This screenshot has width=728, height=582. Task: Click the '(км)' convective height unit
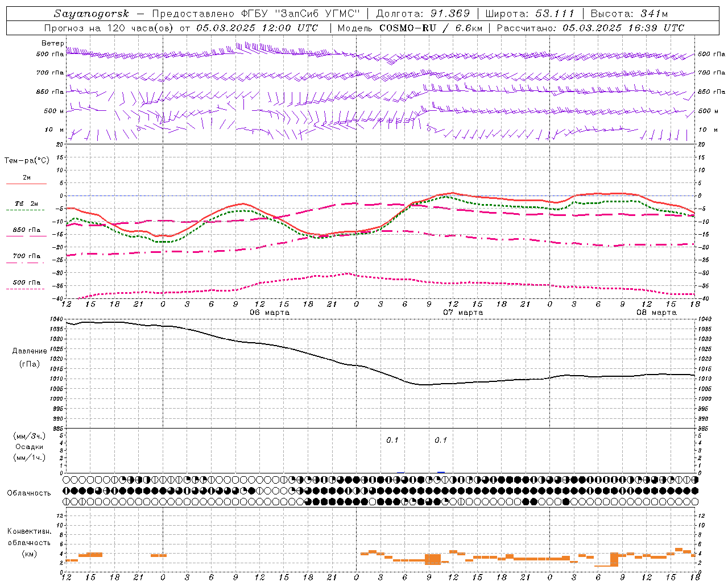click(30, 554)
